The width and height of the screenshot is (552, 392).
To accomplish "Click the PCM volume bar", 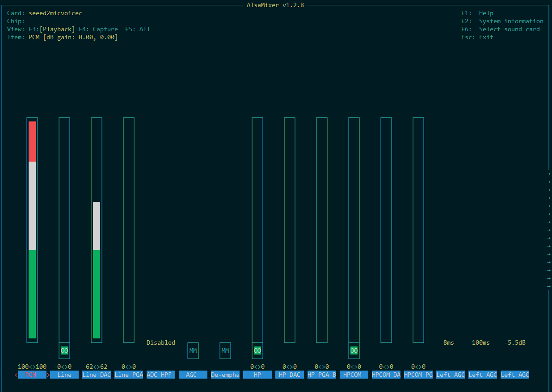I will pos(32,230).
